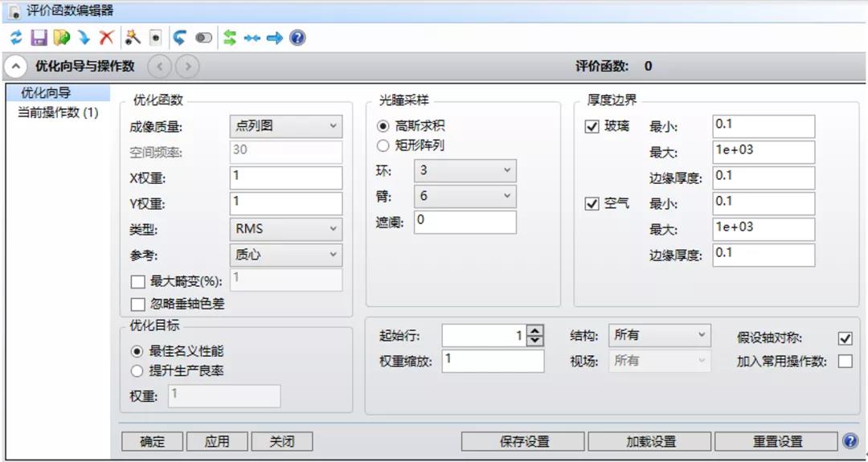Viewport: 868px width, 462px height.
Task: Click the 玻璃 最大 field showing 1e+03
Action: 764,152
